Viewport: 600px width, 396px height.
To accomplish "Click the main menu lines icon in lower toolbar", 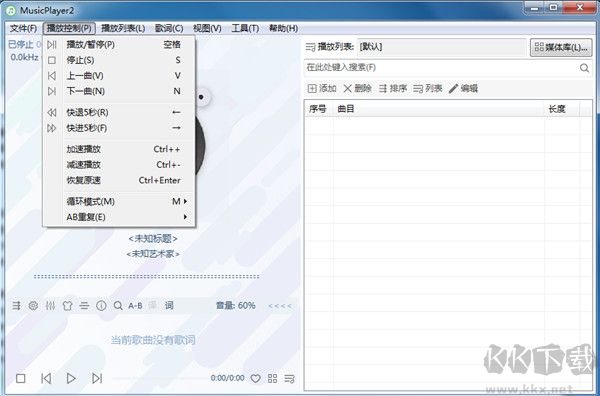I will pyautogui.click(x=84, y=305).
